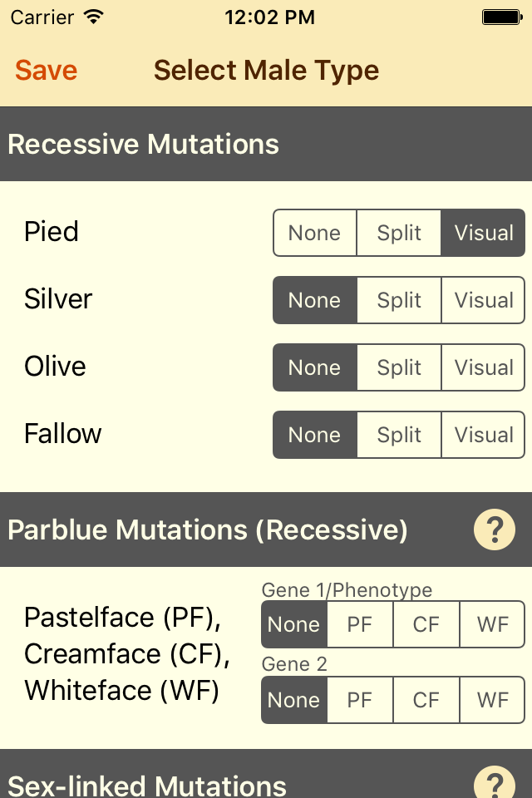Mark Olive as Visual
532x798 pixels.
coord(484,367)
